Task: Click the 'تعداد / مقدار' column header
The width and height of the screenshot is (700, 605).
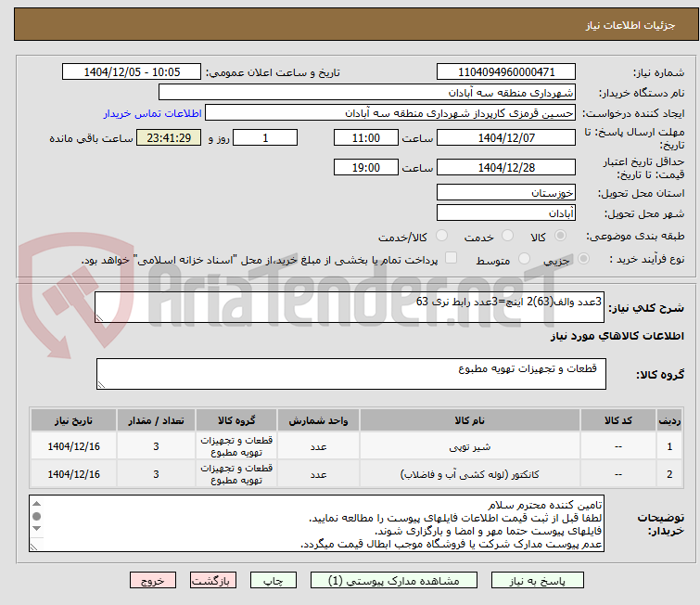Action: click(x=156, y=420)
